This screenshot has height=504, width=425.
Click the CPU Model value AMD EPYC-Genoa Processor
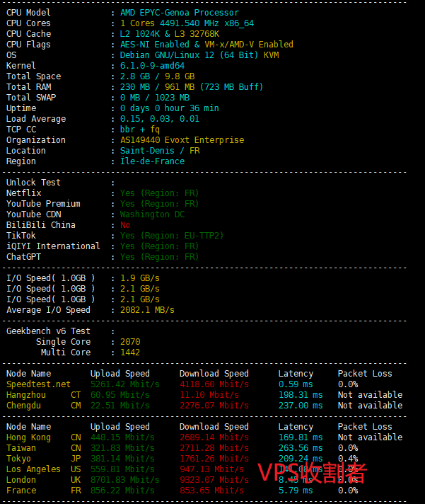pos(179,13)
